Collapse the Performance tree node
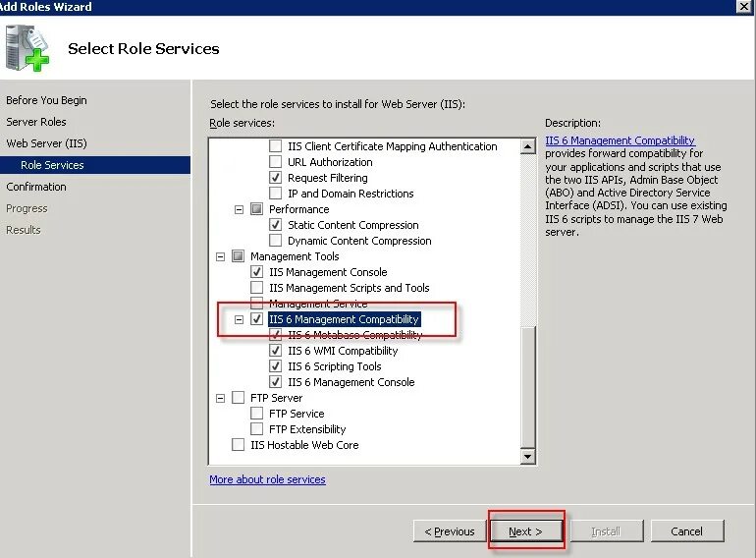 (239, 209)
